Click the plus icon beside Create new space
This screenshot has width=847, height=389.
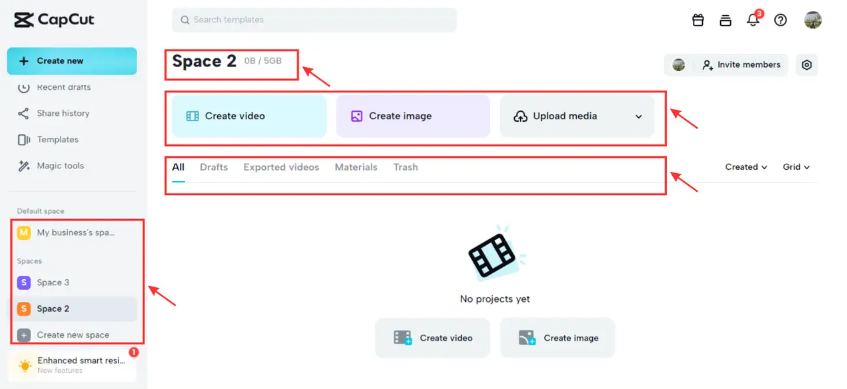(x=23, y=335)
